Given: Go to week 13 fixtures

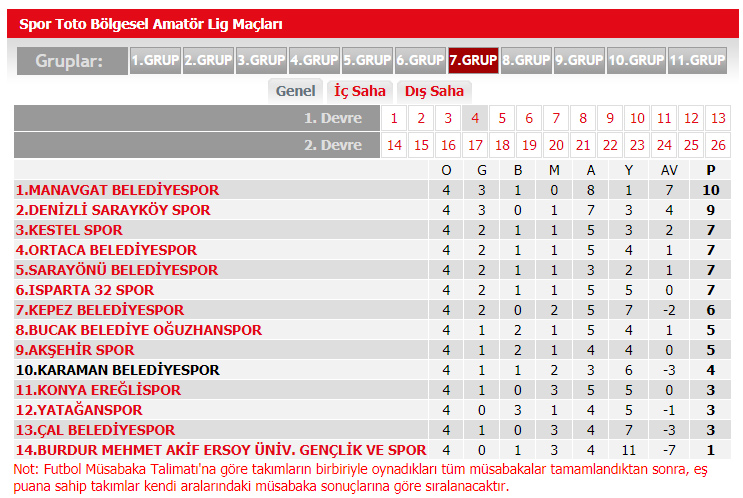Looking at the screenshot, I should pyautogui.click(x=716, y=118).
